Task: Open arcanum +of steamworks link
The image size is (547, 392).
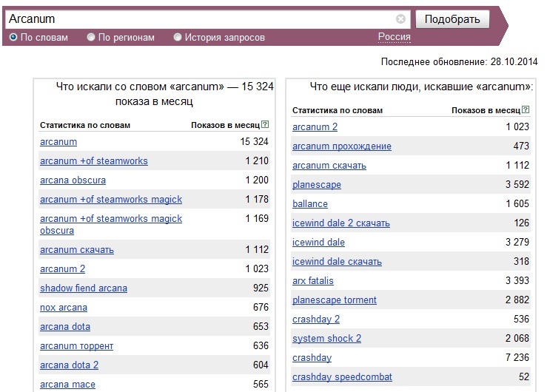Action: click(94, 161)
